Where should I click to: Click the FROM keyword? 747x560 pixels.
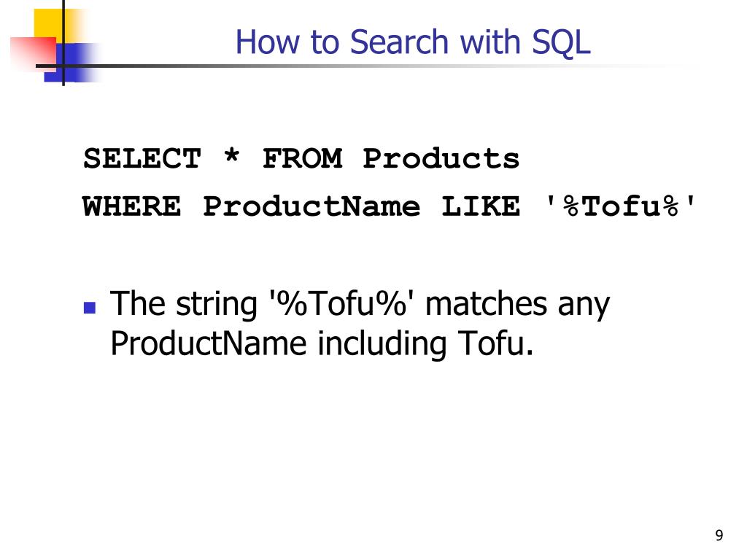[303, 158]
